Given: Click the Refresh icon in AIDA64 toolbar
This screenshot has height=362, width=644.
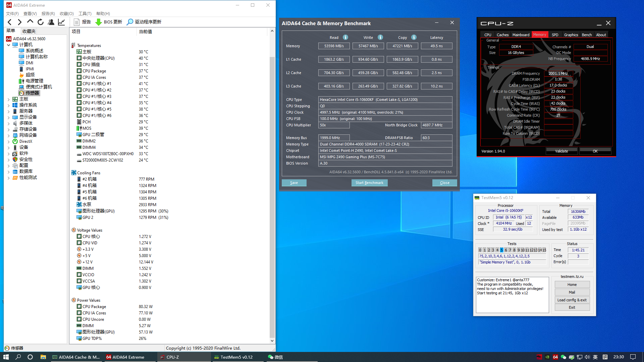Looking at the screenshot, I should [x=41, y=22].
